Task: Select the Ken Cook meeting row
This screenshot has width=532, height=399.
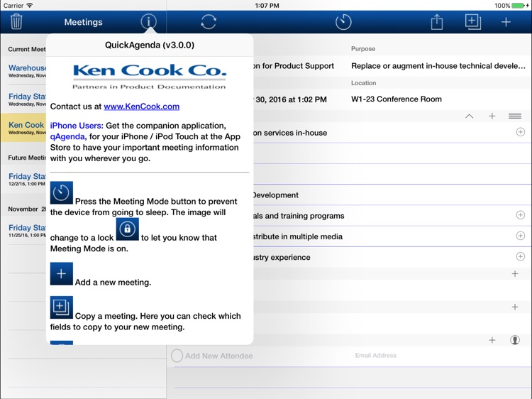Action: pyautogui.click(x=23, y=128)
